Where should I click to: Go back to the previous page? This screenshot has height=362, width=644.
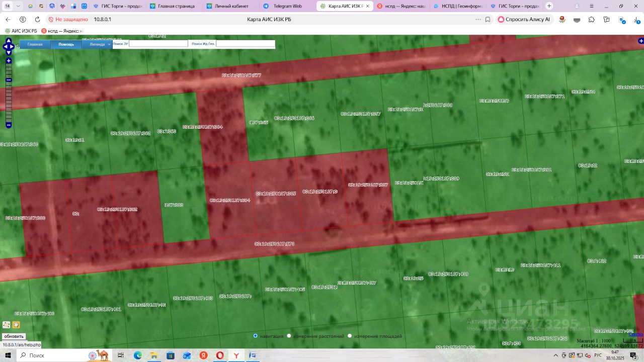tap(8, 19)
